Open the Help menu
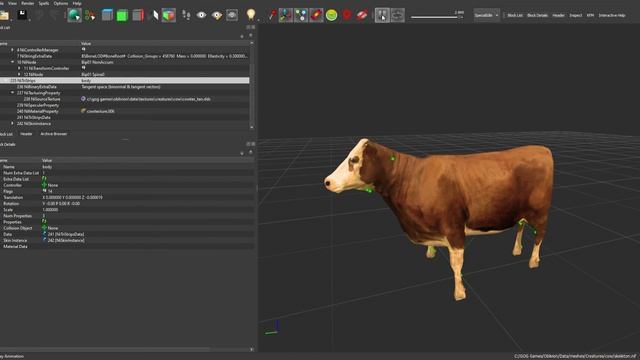 77,3
